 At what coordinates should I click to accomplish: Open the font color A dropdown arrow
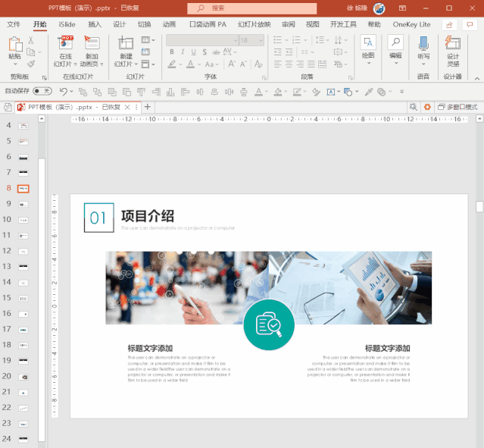click(x=199, y=64)
